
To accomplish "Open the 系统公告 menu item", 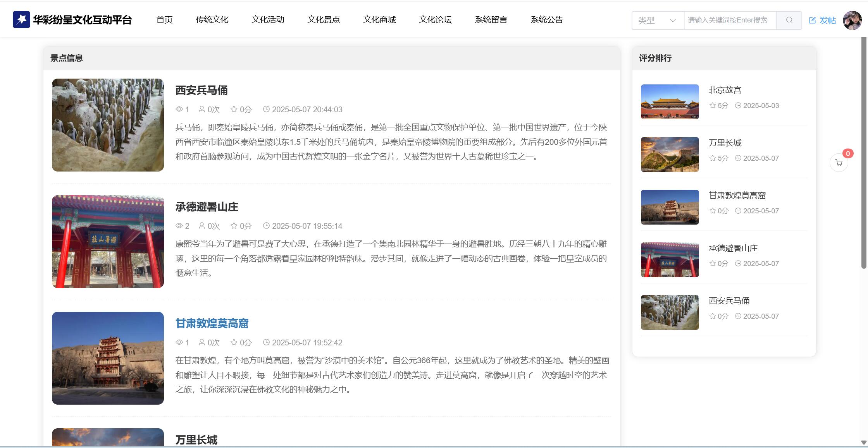I will [x=547, y=20].
